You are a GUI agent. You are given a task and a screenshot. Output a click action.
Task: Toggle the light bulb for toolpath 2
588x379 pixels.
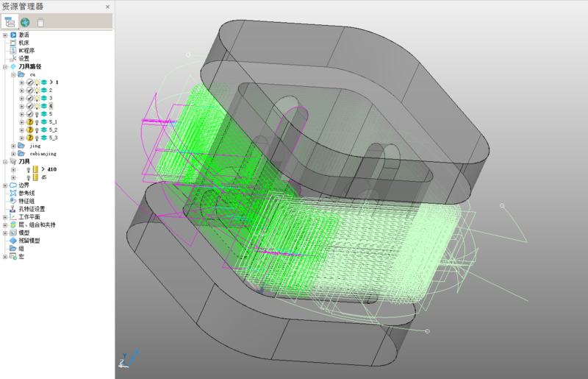coord(37,91)
